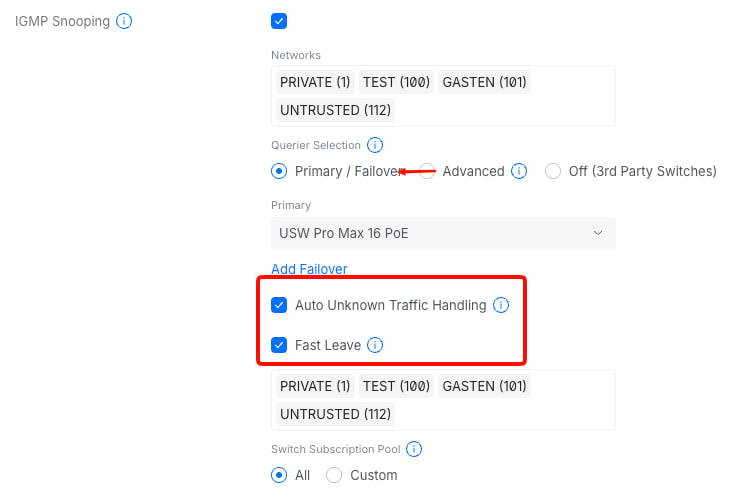Click the TEST (100) tag in lower list

(x=396, y=386)
